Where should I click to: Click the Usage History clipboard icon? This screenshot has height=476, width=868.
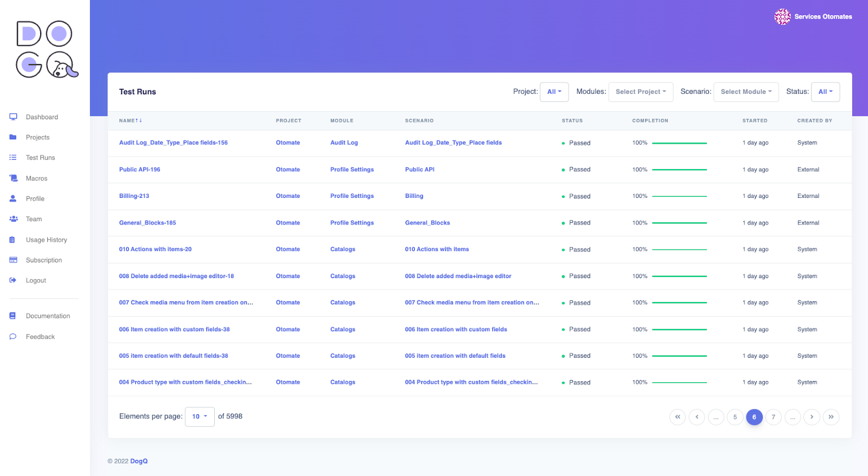pyautogui.click(x=12, y=240)
